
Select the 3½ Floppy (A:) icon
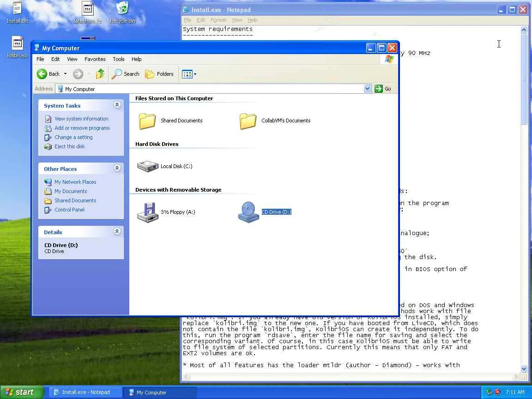click(x=148, y=212)
